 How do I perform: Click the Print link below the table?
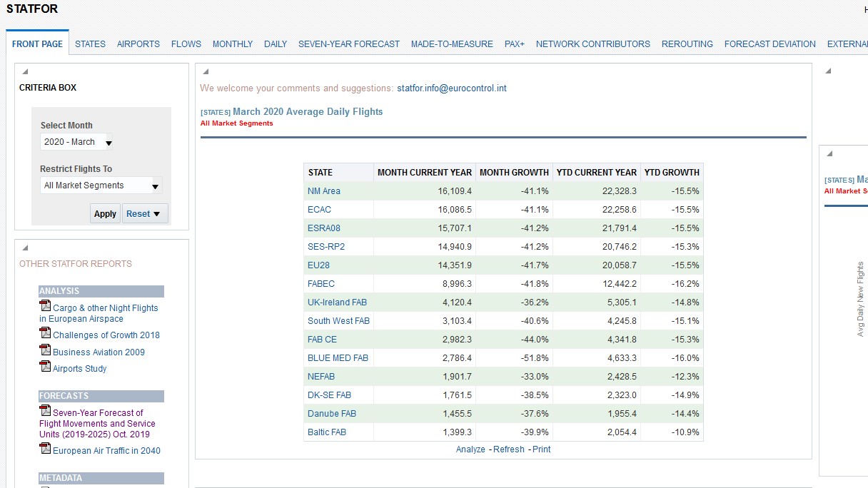click(542, 449)
